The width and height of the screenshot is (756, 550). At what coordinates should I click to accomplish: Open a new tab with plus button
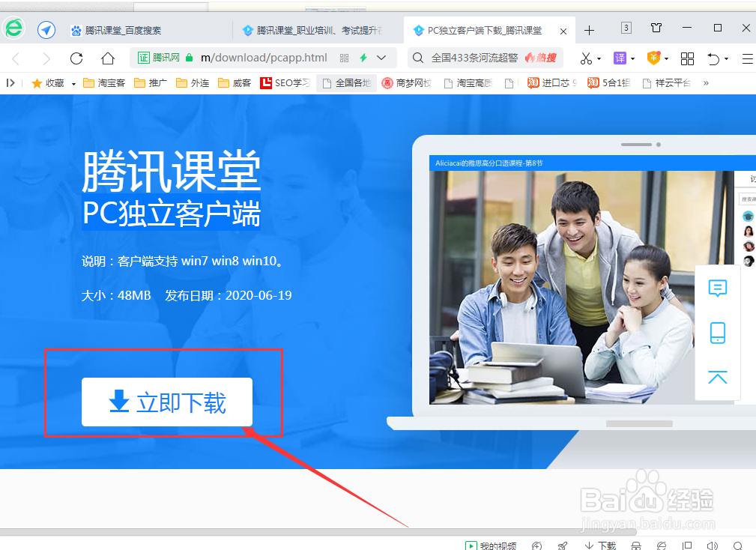[x=589, y=31]
